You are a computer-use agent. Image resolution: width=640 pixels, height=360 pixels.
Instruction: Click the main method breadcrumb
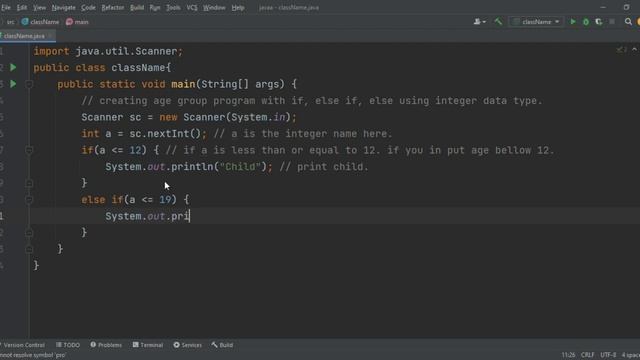tap(77, 22)
